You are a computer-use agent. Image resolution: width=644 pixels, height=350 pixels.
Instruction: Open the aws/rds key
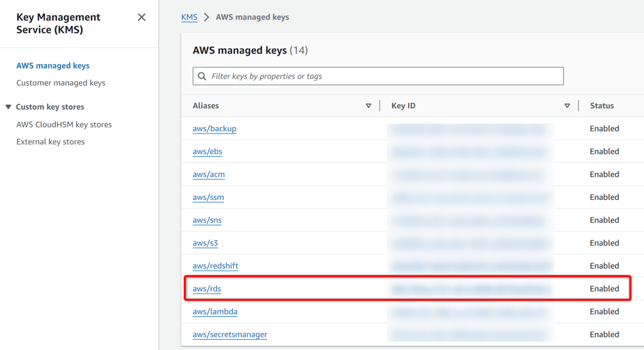(x=207, y=288)
